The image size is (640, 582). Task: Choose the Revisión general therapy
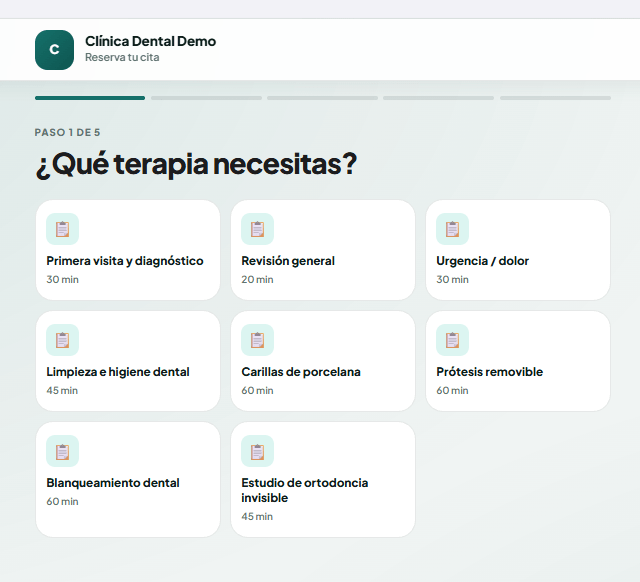click(323, 250)
